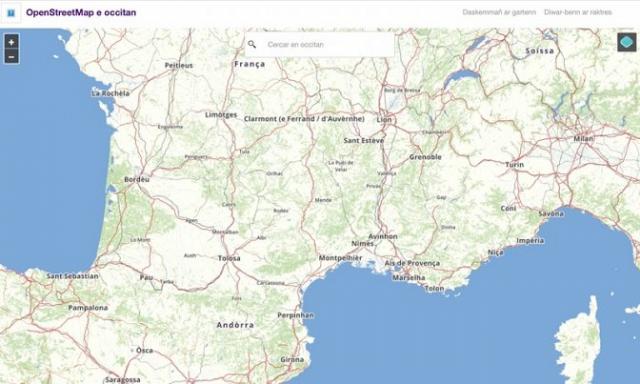
Task: Click the site logo icon at top left
Action: [11, 13]
